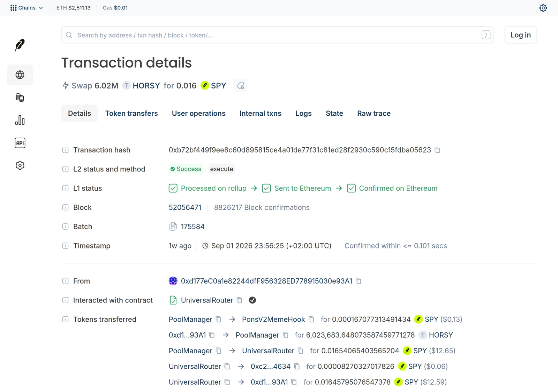Show info for Transaction hash row

[65, 150]
